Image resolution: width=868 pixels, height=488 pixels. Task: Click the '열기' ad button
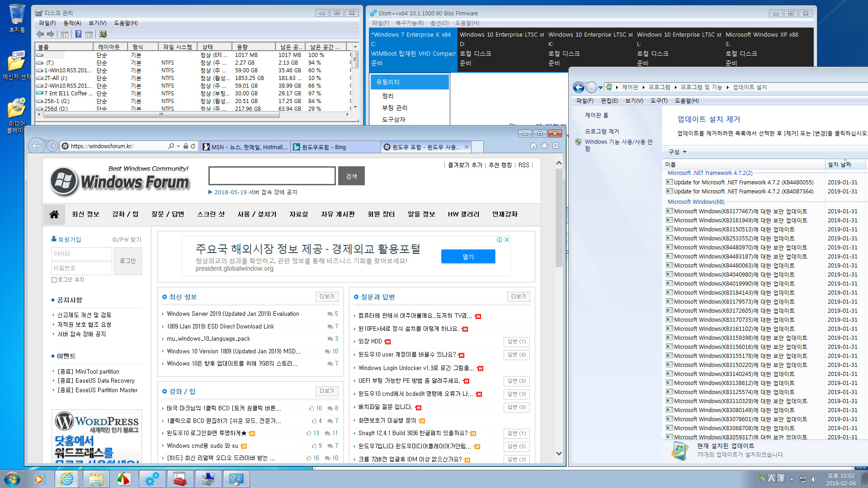pos(468,257)
